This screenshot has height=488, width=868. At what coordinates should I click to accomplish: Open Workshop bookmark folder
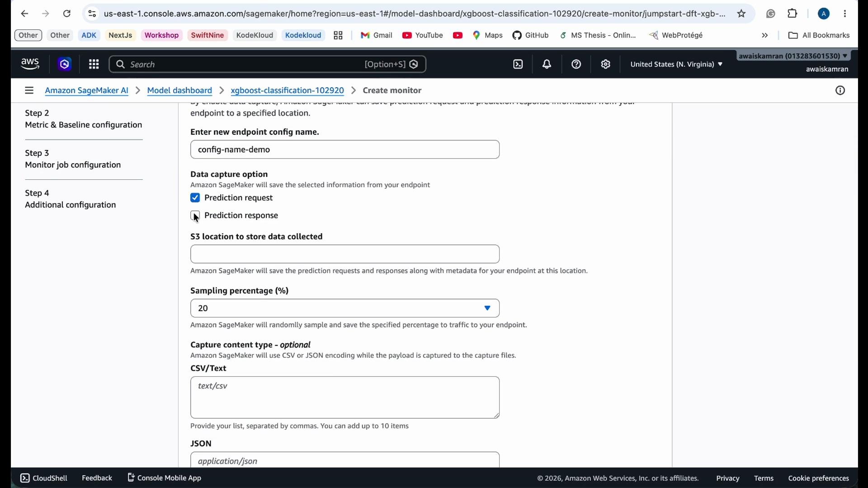coord(162,36)
